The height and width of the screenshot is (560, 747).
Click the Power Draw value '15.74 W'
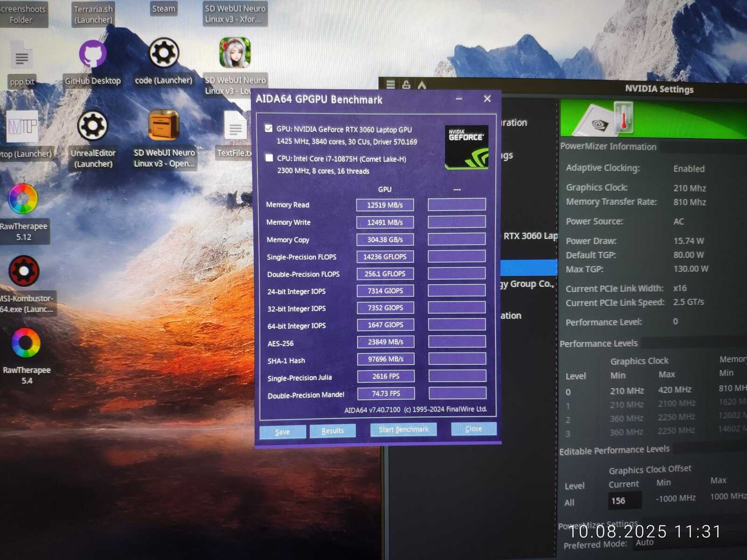point(689,241)
